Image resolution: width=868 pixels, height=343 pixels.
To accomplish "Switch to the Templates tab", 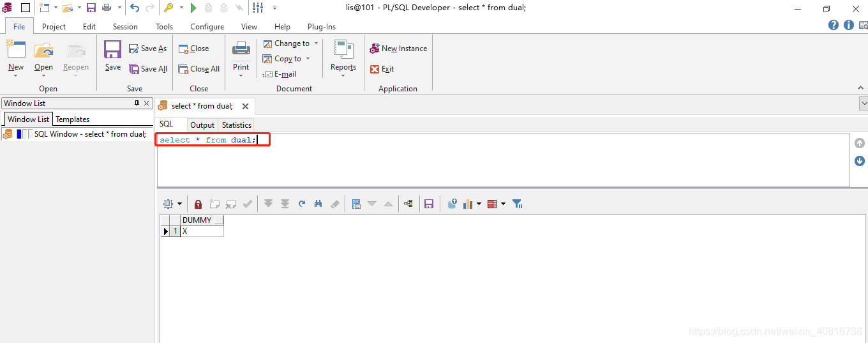I will click(72, 119).
